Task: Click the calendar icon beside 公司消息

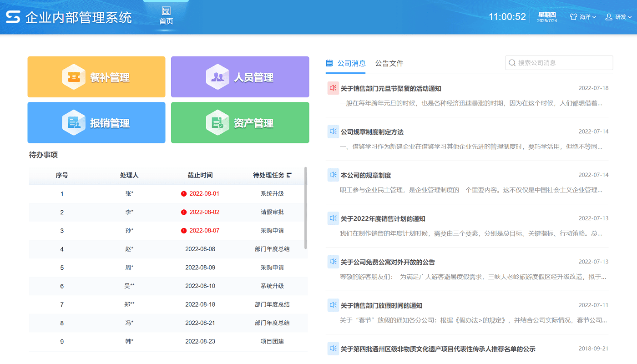Action: click(329, 64)
